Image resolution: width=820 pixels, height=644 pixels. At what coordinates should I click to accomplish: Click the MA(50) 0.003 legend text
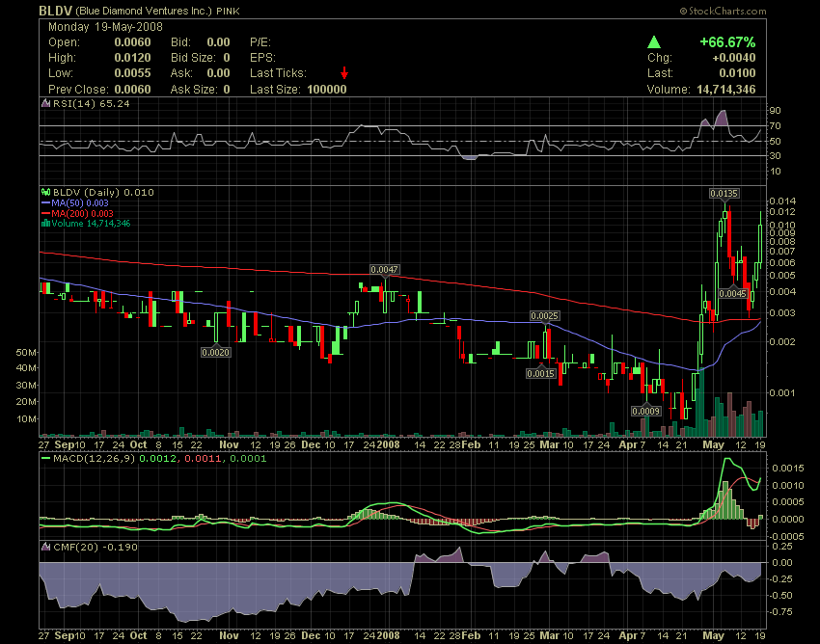pos(80,202)
